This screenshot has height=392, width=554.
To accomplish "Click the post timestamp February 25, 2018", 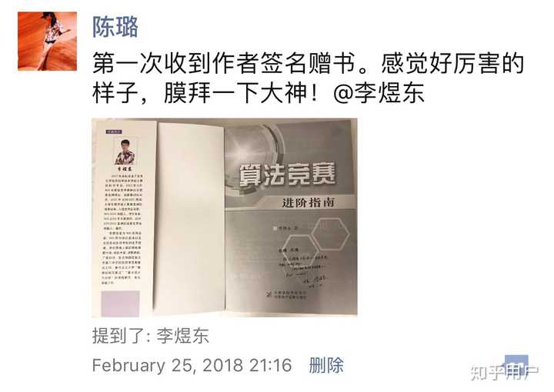I will 192,365.
